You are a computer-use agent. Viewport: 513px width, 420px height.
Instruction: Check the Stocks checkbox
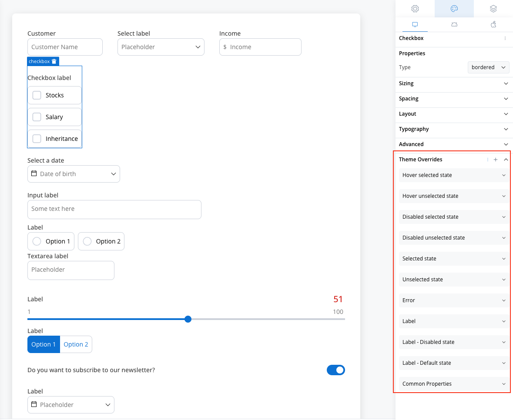point(37,95)
